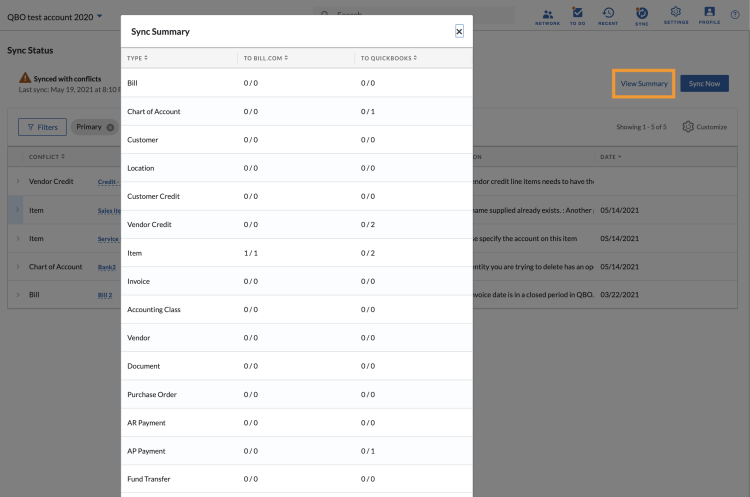Select the Location row in Sync Summary

point(297,168)
